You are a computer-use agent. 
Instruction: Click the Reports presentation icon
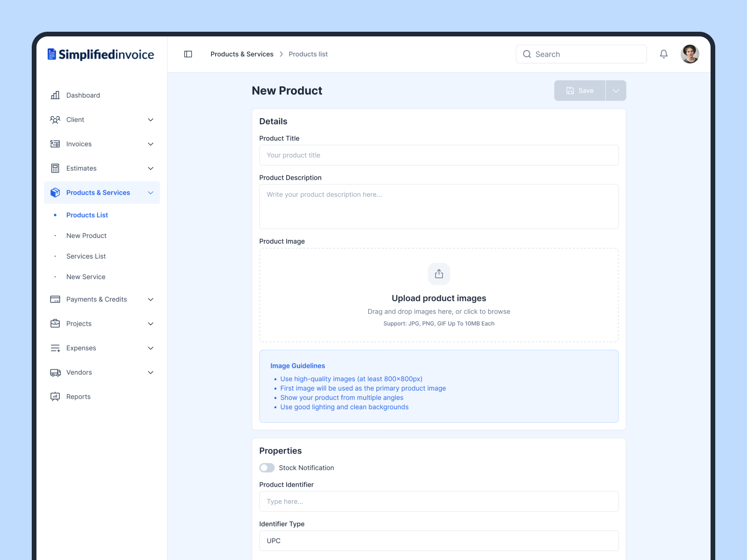click(55, 397)
